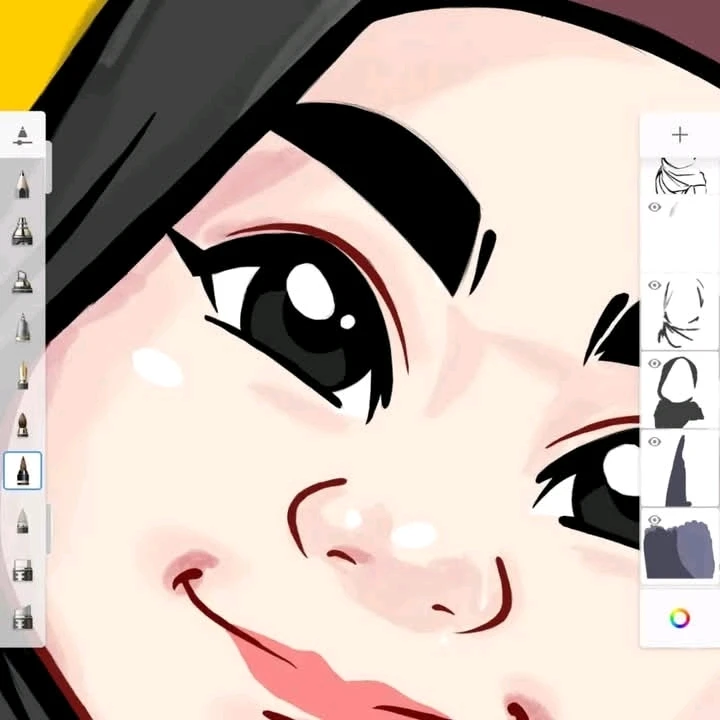Hide the dark gray tall shape layer
720x720 pixels.
coord(655,442)
